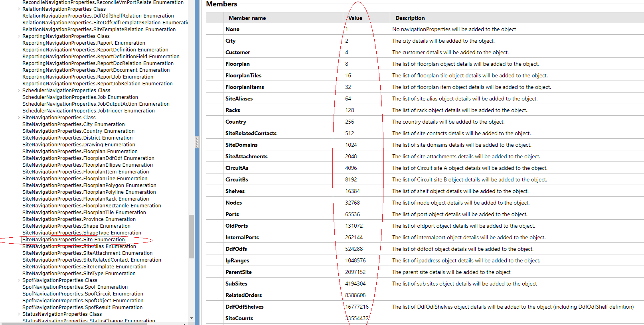Toggle the SiteNavigationProperties Class tree arrow

19,117
